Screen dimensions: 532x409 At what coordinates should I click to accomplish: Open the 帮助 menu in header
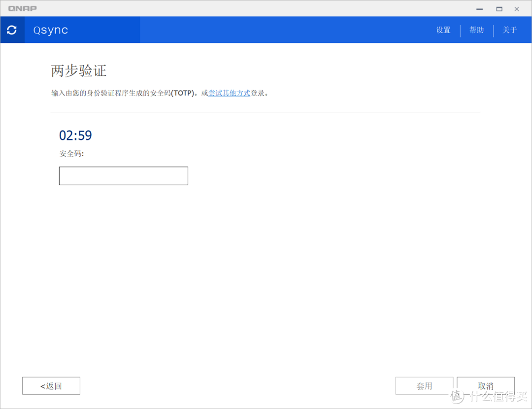click(476, 30)
